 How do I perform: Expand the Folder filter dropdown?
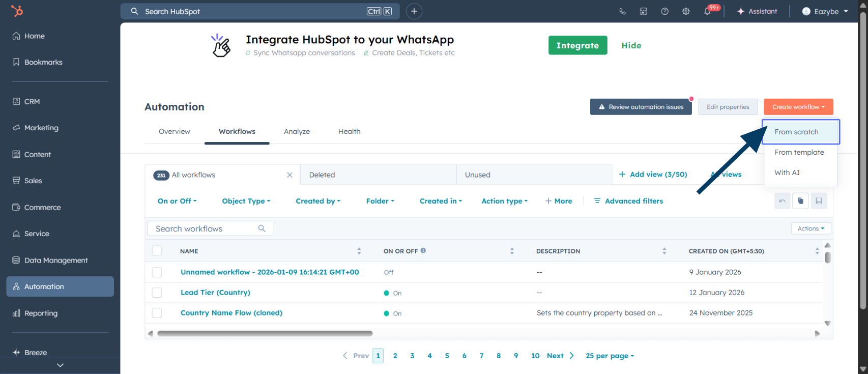[380, 201]
